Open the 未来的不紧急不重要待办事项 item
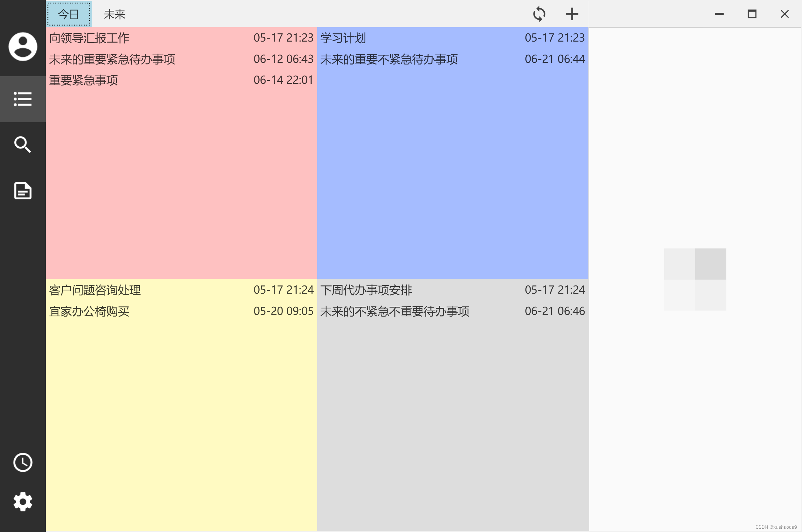The width and height of the screenshot is (802, 532). pos(394,311)
